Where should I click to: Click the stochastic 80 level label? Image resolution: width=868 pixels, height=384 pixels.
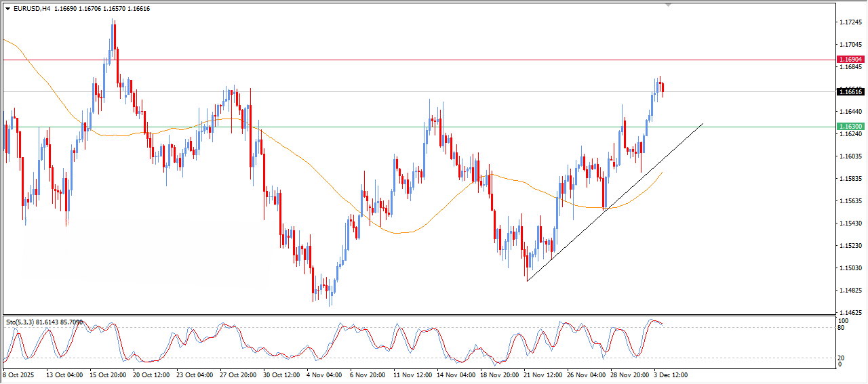842,328
